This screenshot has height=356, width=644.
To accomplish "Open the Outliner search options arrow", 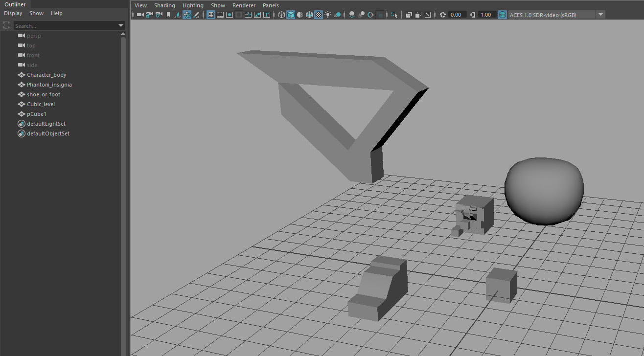I will point(121,25).
